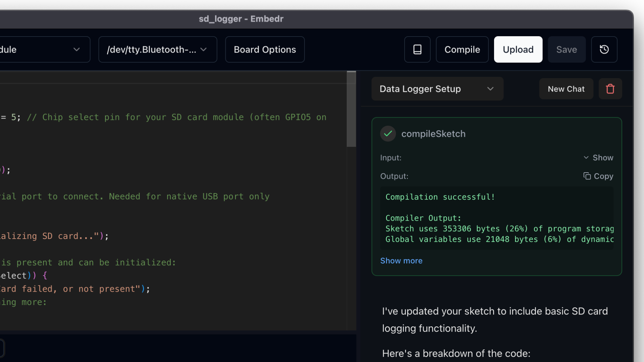Image resolution: width=644 pixels, height=362 pixels.
Task: Upload the sketch to the board
Action: click(518, 49)
